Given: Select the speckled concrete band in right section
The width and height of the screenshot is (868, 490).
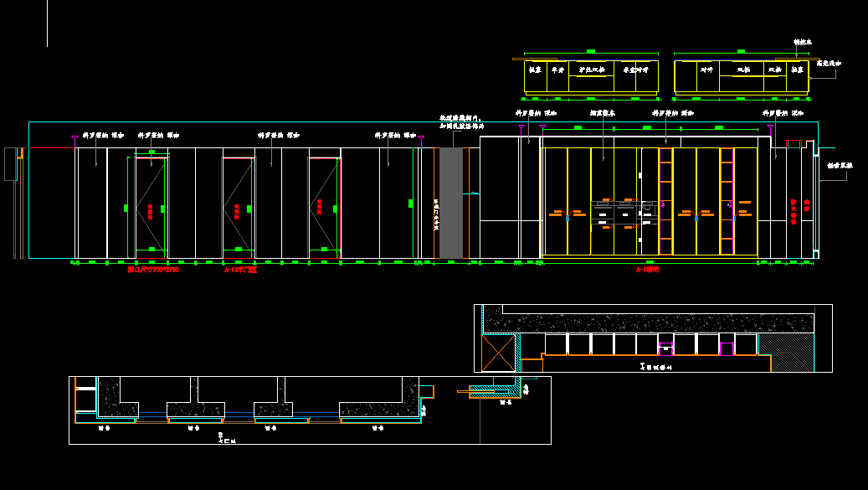Looking at the screenshot, I should coord(653,323).
